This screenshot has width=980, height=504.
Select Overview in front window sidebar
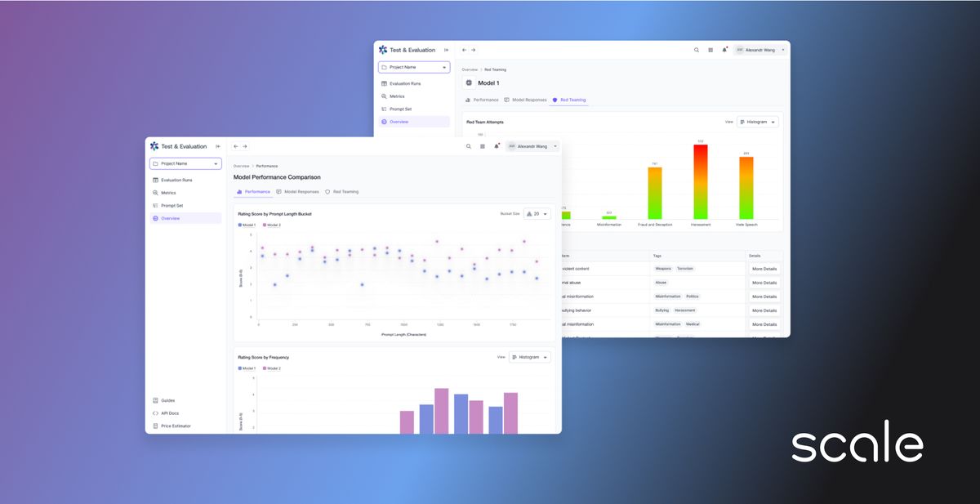tap(185, 218)
